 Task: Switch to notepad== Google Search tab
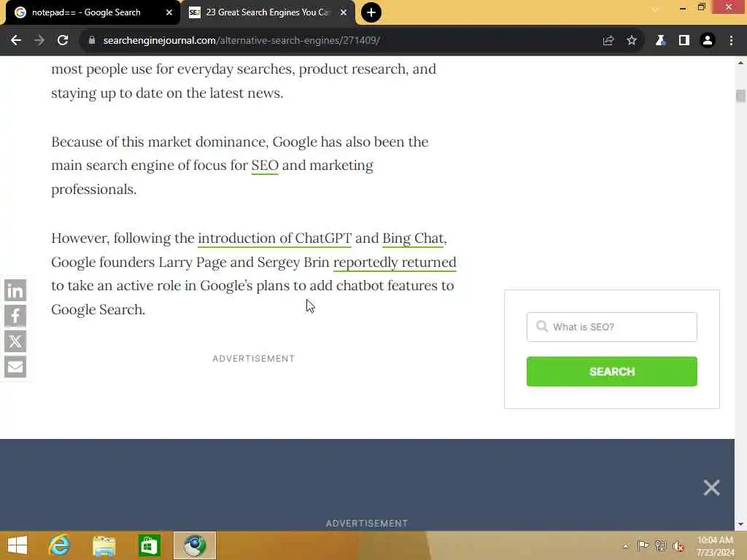(86, 12)
